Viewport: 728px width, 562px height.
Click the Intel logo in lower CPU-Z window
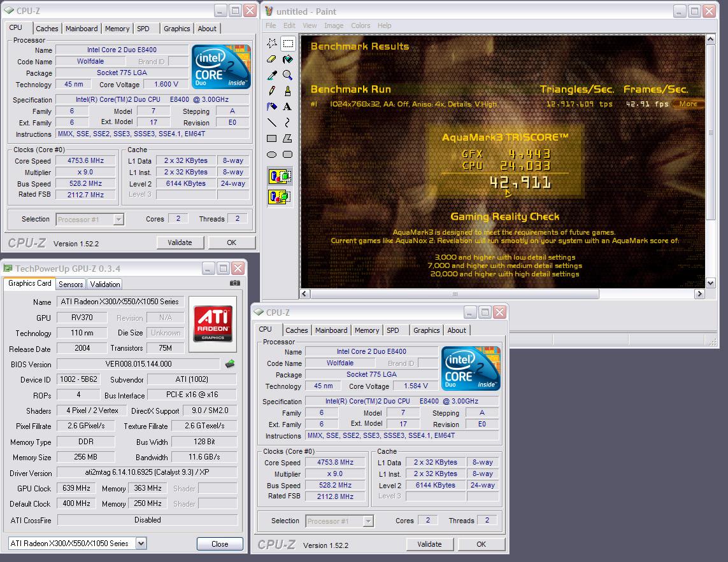pyautogui.click(x=471, y=369)
